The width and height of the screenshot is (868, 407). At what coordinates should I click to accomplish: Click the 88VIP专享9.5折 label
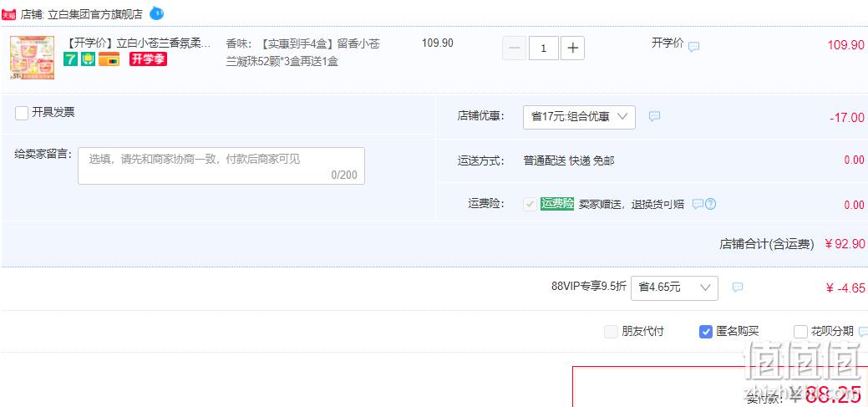(x=589, y=287)
